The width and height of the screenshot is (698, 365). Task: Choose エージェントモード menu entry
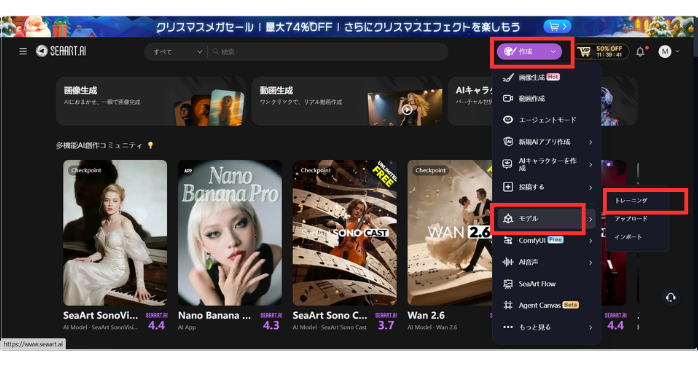click(547, 120)
